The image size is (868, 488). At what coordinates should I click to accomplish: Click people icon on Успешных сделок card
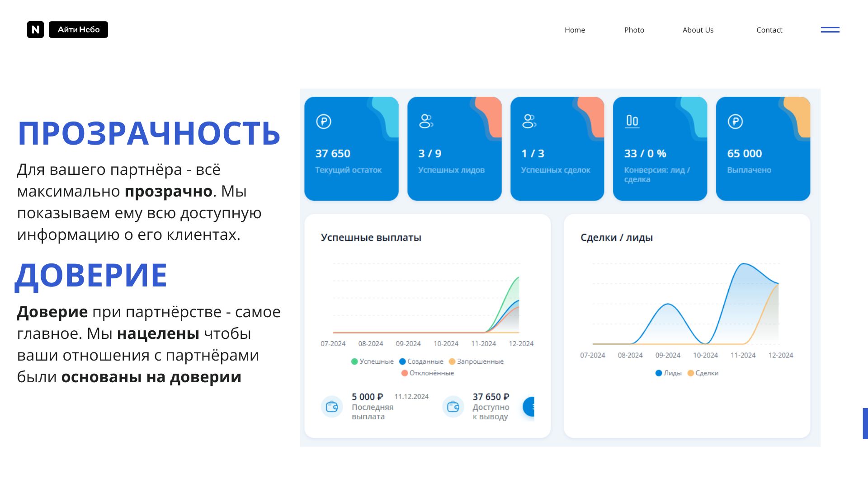[x=529, y=121]
